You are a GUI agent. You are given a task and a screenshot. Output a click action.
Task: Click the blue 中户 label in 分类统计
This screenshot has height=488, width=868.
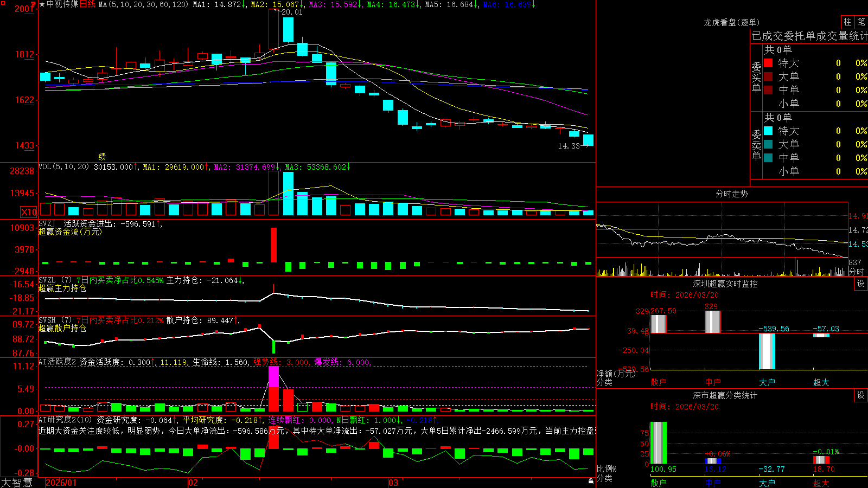[x=713, y=483]
